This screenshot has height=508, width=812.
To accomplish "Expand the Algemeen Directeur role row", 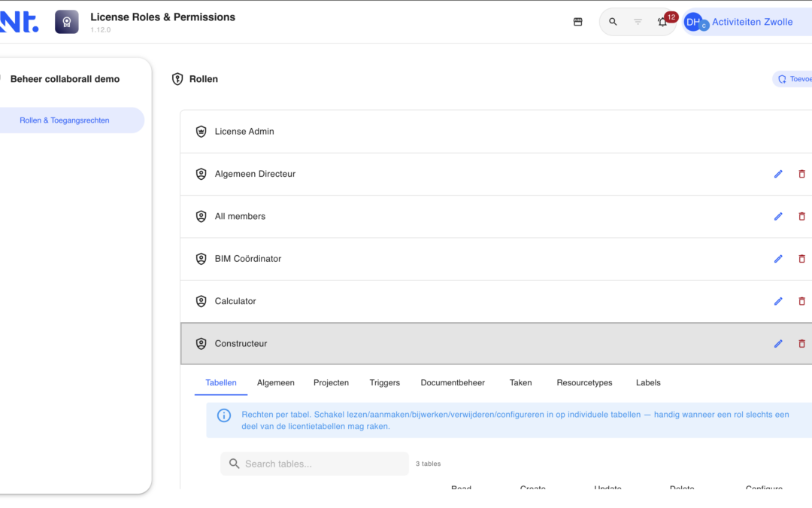I will pos(496,174).
